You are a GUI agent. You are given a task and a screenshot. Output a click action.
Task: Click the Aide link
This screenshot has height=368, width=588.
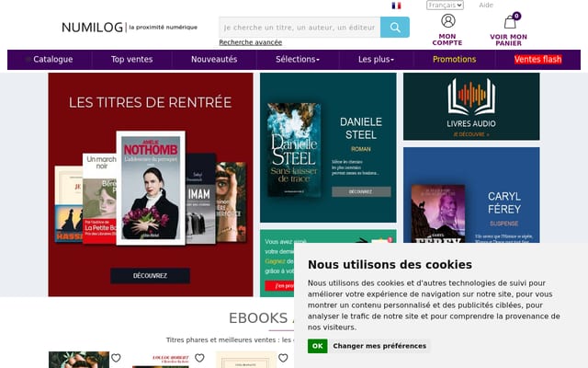486,5
